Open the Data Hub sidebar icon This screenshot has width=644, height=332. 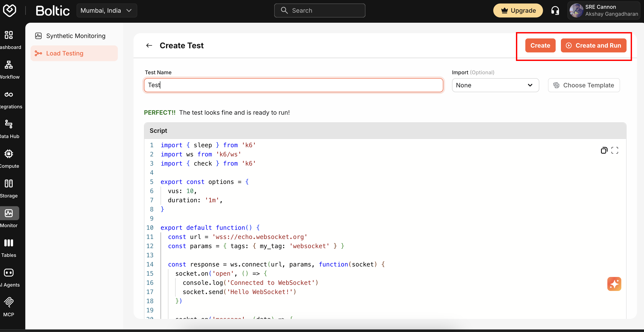[x=9, y=124]
